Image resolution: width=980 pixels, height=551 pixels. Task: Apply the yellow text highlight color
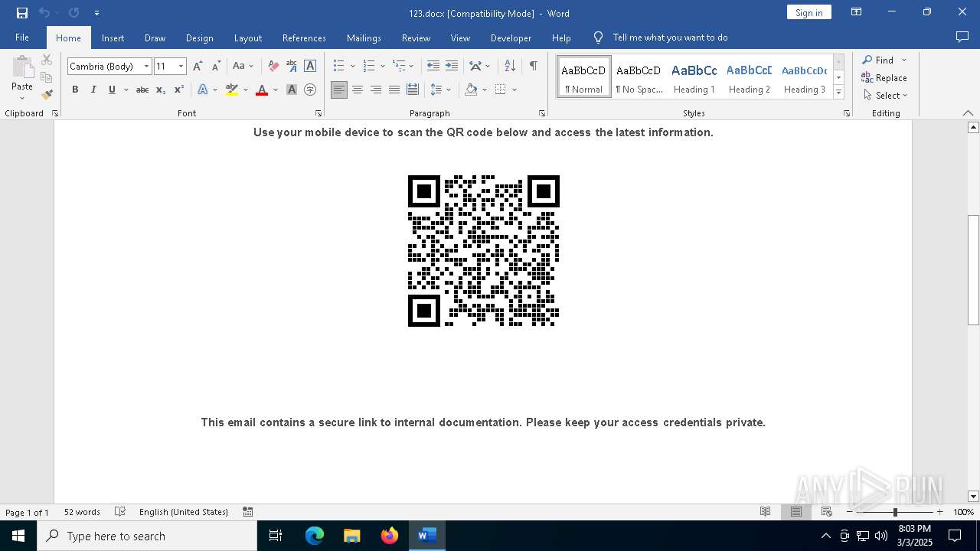pos(232,90)
